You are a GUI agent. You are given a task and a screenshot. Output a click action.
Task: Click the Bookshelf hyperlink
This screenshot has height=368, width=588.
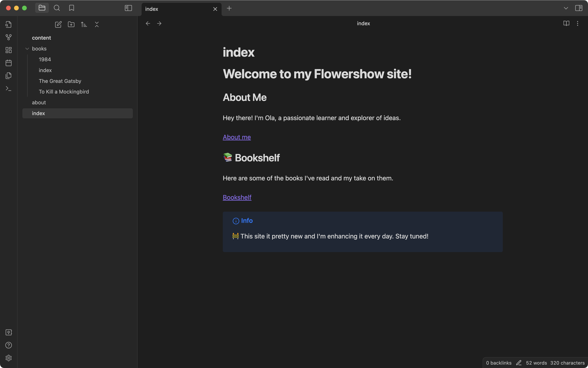click(x=237, y=197)
